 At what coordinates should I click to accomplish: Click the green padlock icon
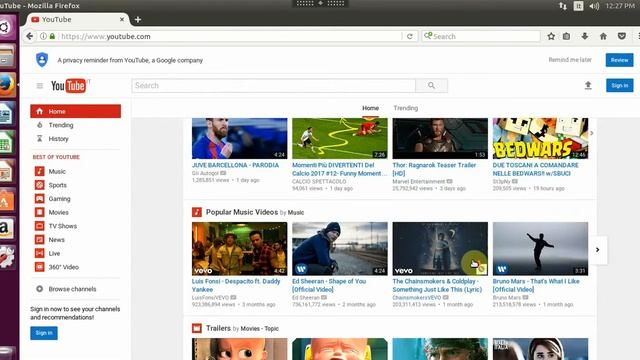pos(52,36)
